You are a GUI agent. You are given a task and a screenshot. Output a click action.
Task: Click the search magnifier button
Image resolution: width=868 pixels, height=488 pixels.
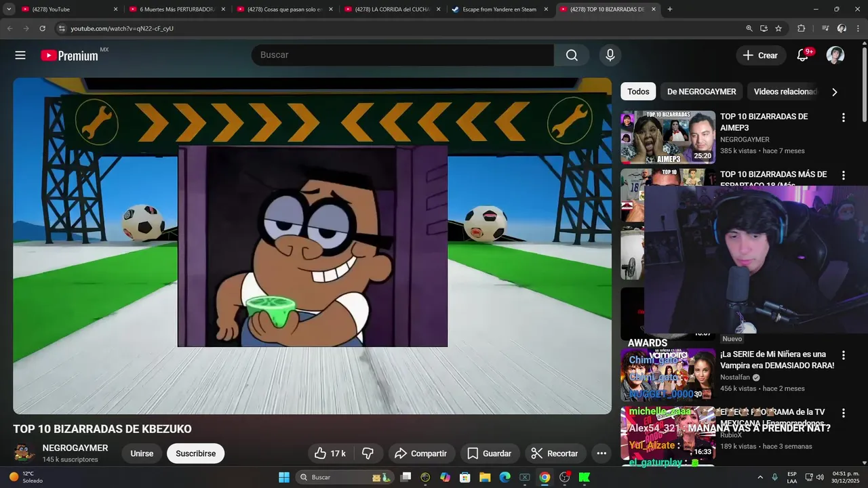coord(572,55)
